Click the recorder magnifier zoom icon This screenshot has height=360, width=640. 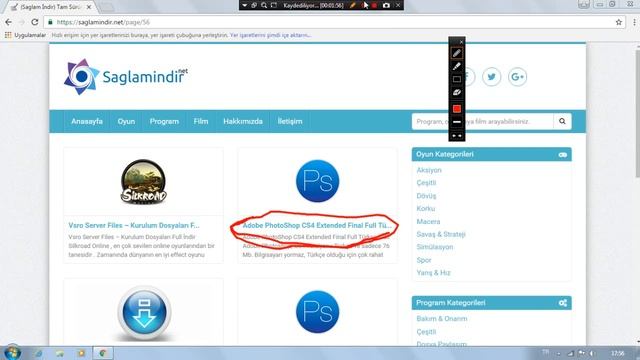(x=264, y=5)
